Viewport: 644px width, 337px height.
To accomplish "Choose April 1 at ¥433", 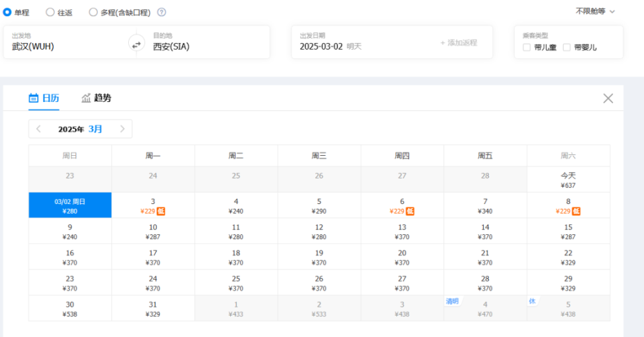I will tap(236, 308).
